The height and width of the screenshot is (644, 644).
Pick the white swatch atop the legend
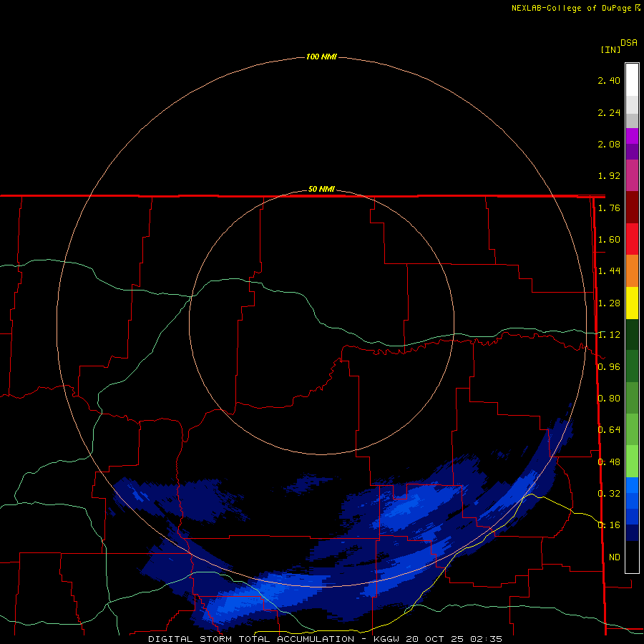tap(632, 79)
